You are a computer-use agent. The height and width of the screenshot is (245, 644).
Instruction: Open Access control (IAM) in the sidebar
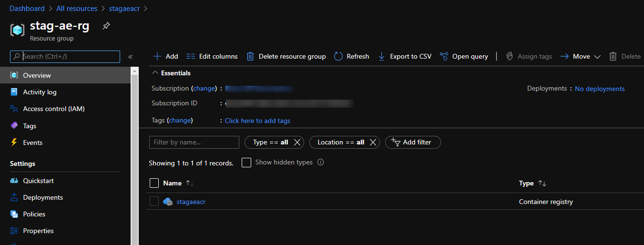[65, 109]
